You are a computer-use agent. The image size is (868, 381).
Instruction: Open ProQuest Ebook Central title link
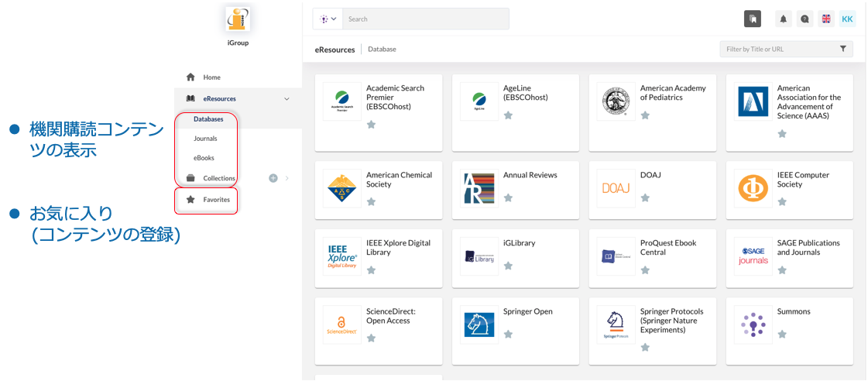(x=668, y=248)
